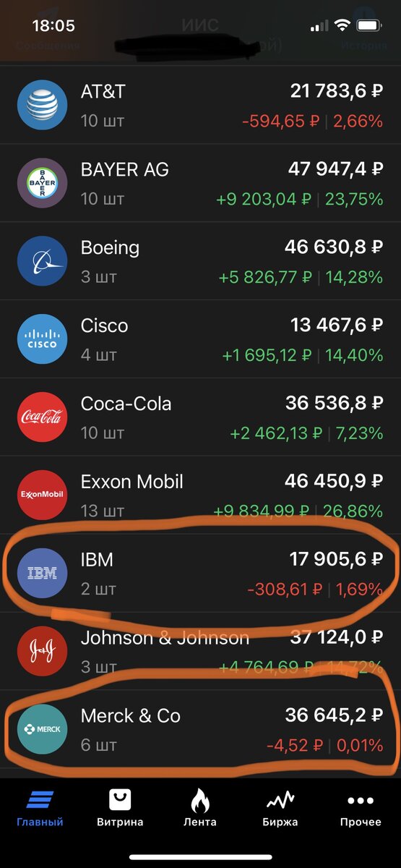This screenshot has width=401, height=868.
Task: Tap the battery indicator in status bar
Action: pos(370,26)
